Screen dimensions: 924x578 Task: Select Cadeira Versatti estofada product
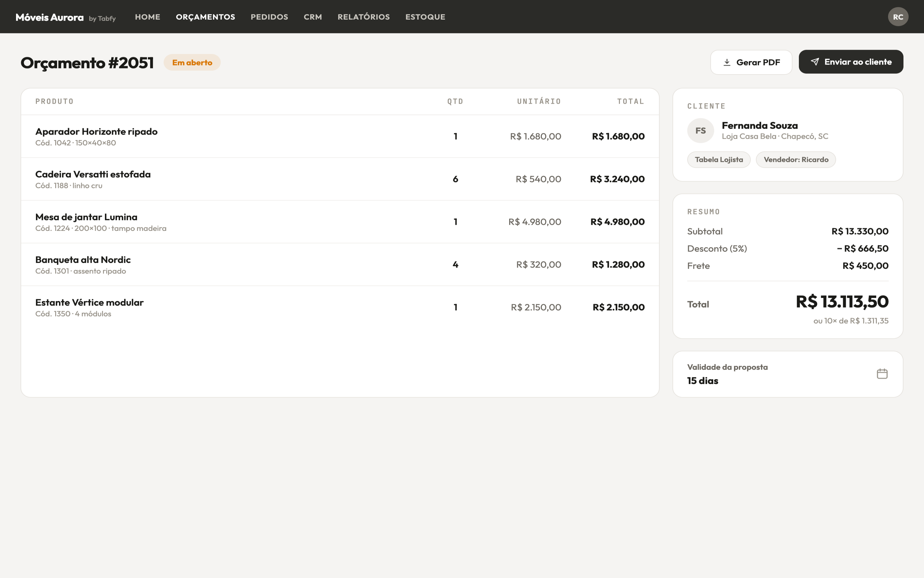pos(93,174)
